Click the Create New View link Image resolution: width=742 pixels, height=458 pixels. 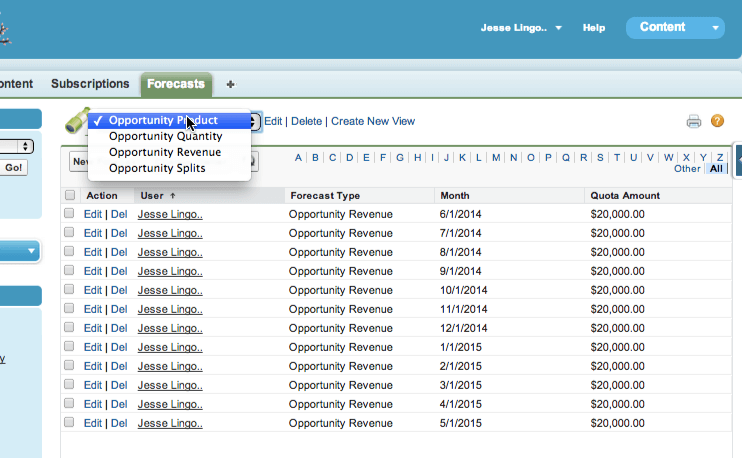(x=372, y=121)
